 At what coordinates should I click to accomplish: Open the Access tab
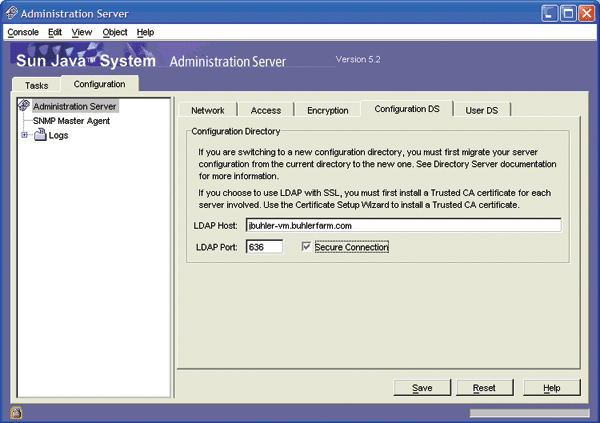[266, 110]
